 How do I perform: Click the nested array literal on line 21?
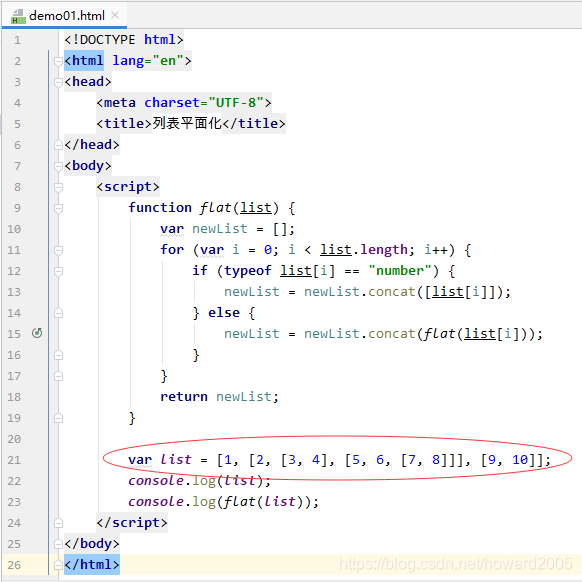tap(379, 460)
